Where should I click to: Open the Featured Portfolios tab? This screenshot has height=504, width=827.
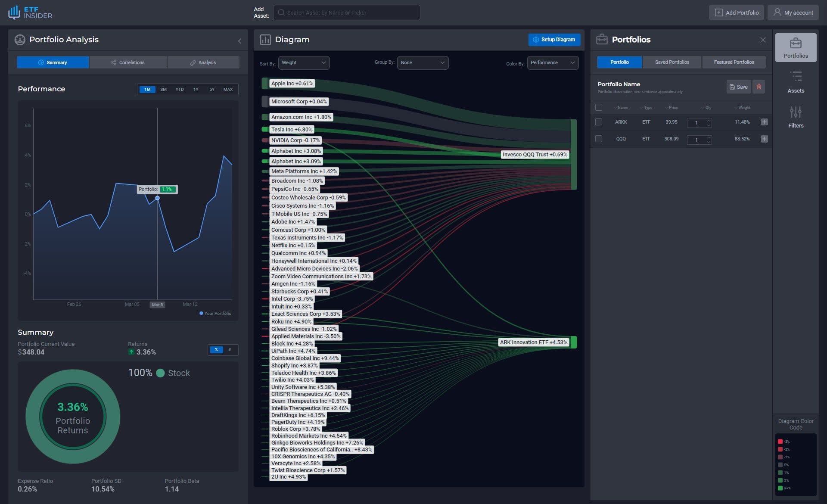(734, 62)
